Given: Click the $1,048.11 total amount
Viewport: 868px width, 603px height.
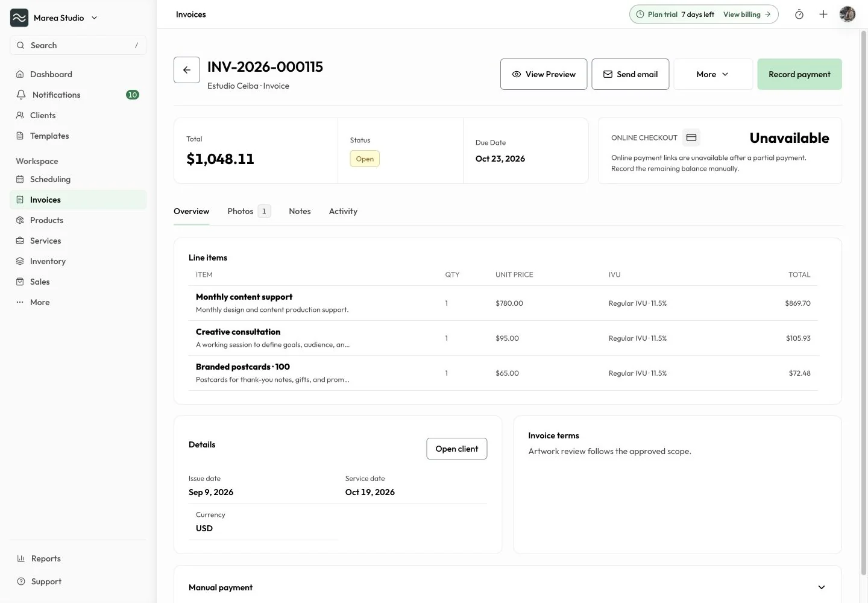Looking at the screenshot, I should coord(220,159).
